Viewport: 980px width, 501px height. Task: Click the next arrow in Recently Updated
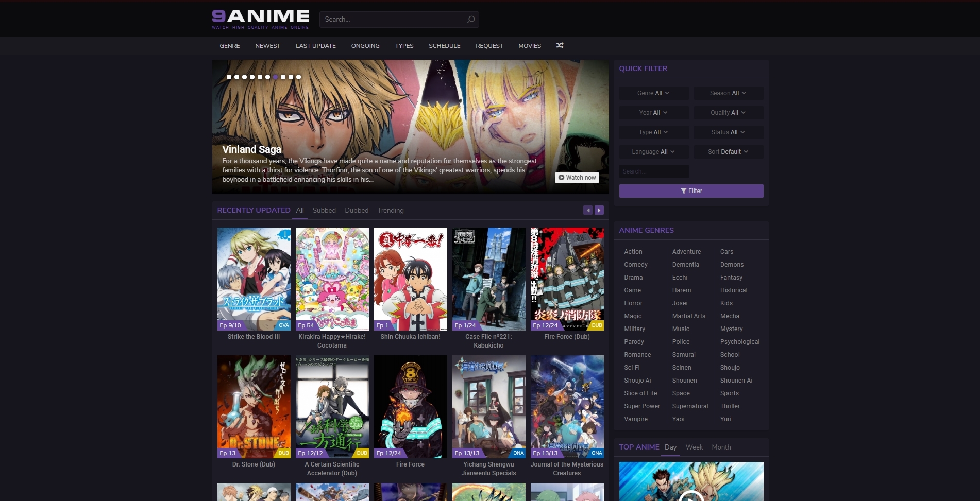(x=599, y=210)
